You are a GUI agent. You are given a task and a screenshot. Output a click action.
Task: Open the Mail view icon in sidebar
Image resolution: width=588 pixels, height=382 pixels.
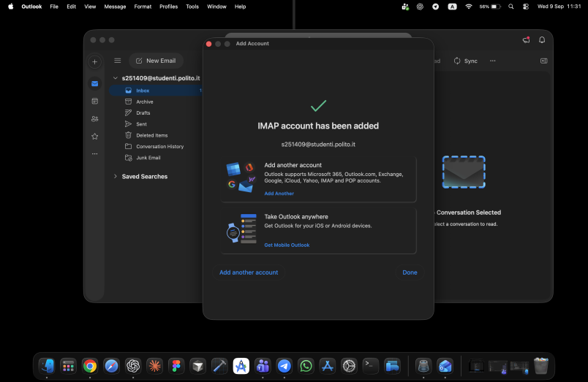click(x=95, y=83)
